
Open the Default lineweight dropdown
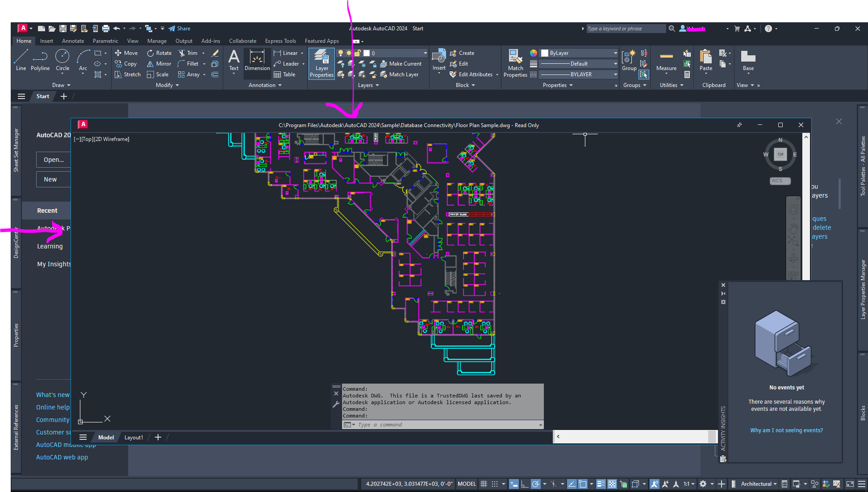point(579,64)
